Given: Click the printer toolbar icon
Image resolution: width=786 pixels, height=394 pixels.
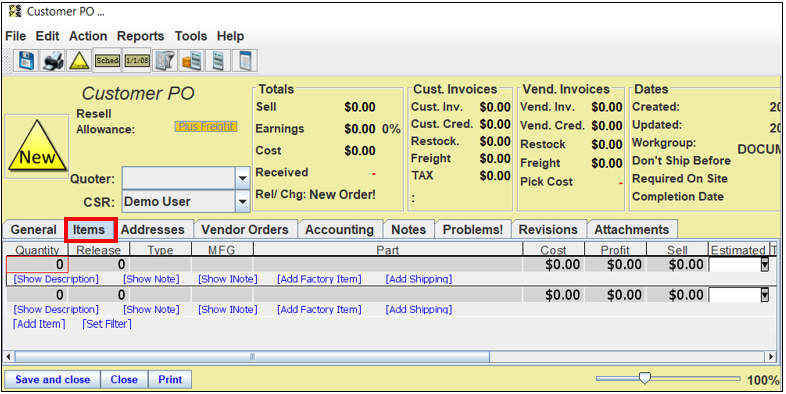Looking at the screenshot, I should [53, 61].
